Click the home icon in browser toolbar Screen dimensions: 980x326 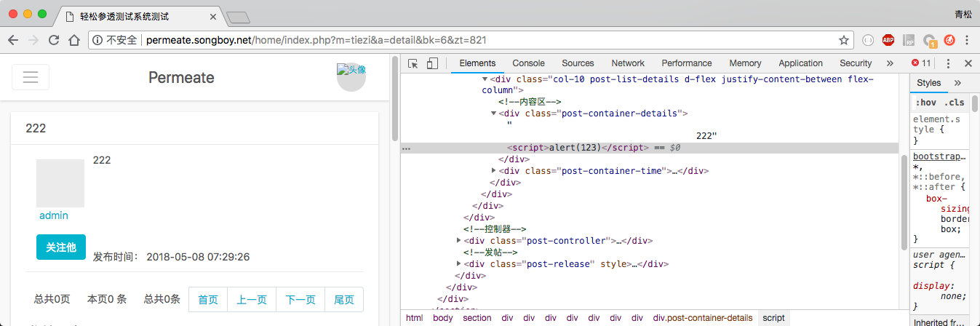click(73, 40)
